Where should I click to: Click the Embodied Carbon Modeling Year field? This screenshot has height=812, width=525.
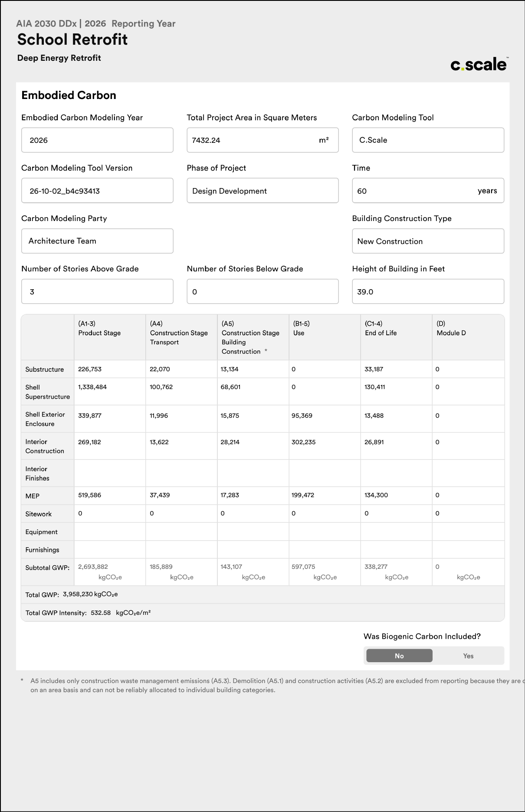[97, 140]
